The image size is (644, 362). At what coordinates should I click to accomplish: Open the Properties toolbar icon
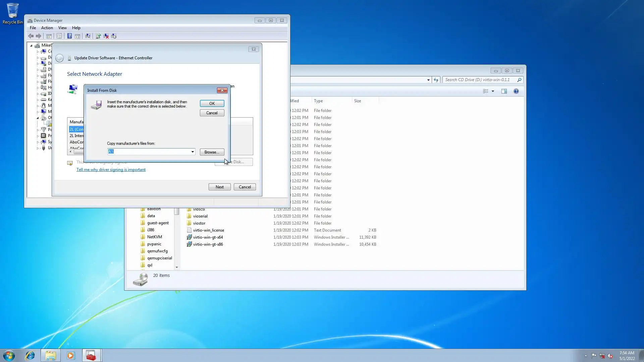[59, 36]
